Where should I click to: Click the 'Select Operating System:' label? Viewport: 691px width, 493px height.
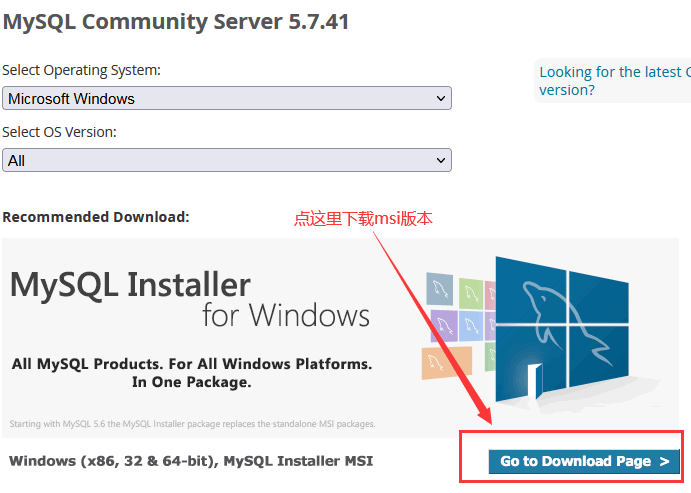click(x=82, y=70)
